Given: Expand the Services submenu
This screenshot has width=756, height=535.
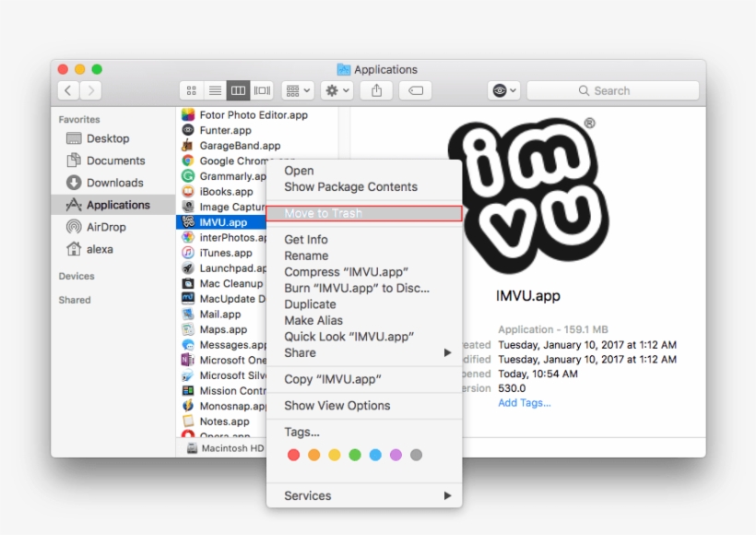Looking at the screenshot, I should [x=364, y=496].
